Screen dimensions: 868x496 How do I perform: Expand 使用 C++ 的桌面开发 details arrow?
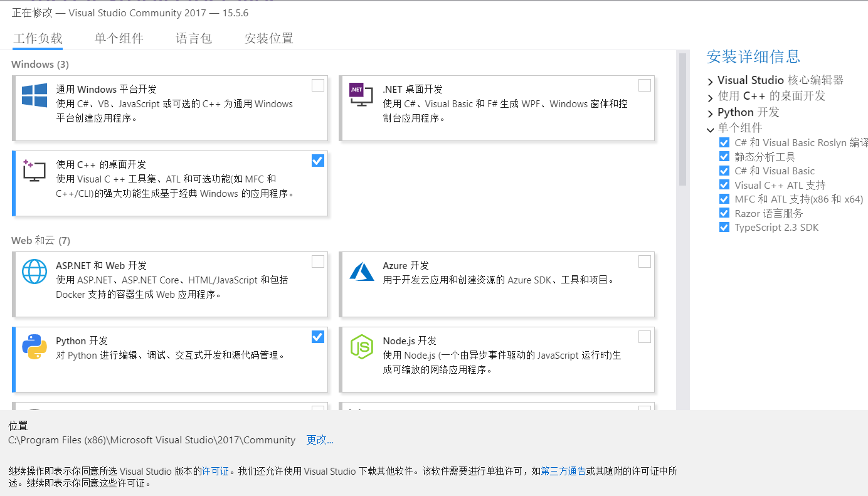click(x=710, y=98)
